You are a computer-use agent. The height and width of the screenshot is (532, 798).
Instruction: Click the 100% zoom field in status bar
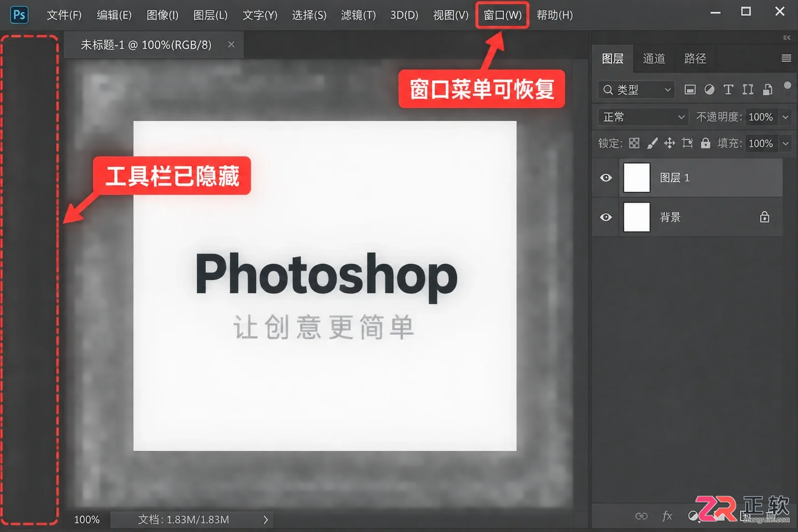tap(87, 520)
